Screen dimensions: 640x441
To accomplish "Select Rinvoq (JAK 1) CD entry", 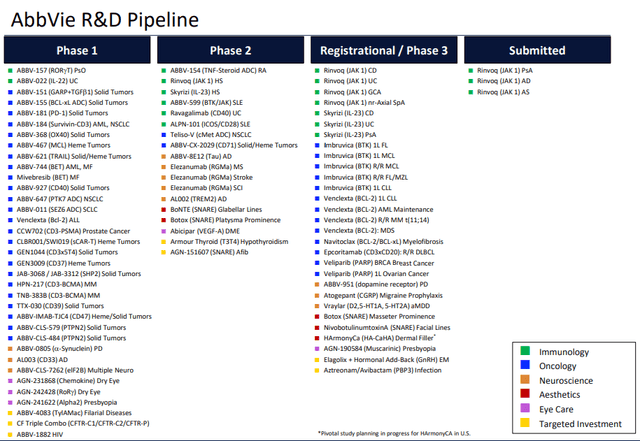I will pyautogui.click(x=350, y=70).
